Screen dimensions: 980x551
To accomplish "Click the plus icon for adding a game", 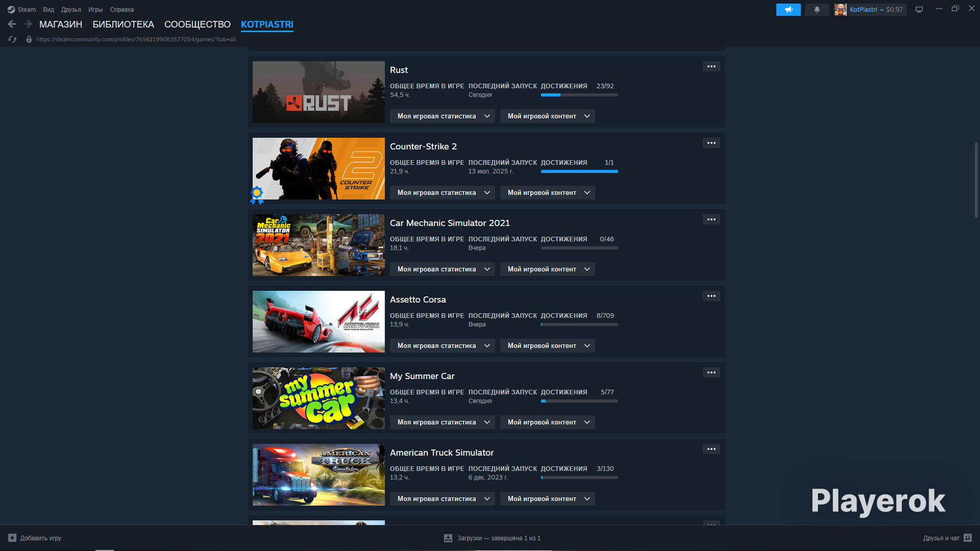I will pos(12,538).
